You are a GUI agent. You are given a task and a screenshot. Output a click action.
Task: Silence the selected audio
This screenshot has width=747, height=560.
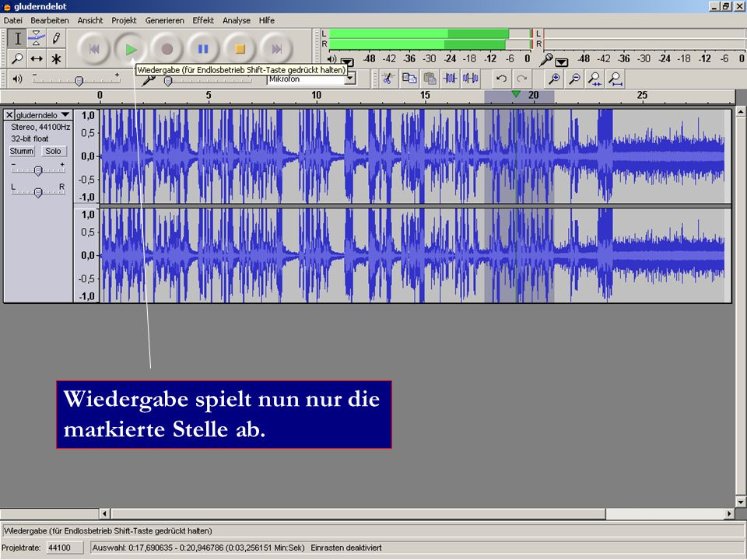(x=471, y=79)
